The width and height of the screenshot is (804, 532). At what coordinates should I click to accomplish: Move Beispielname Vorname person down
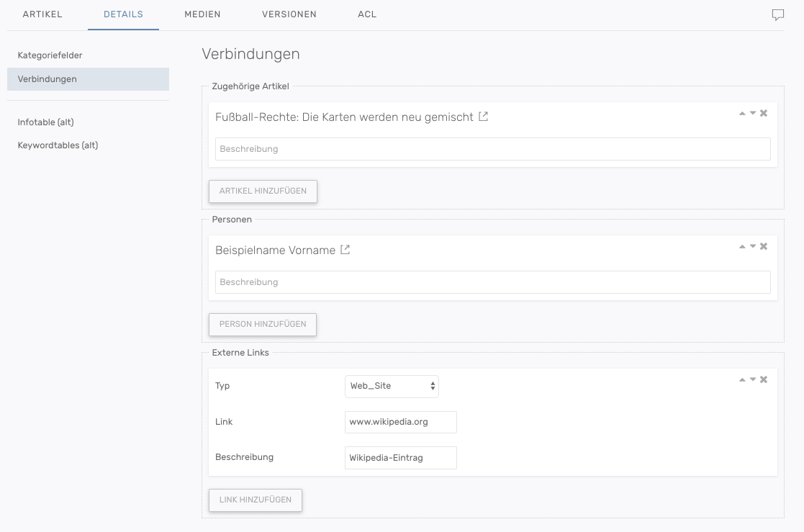[753, 246]
